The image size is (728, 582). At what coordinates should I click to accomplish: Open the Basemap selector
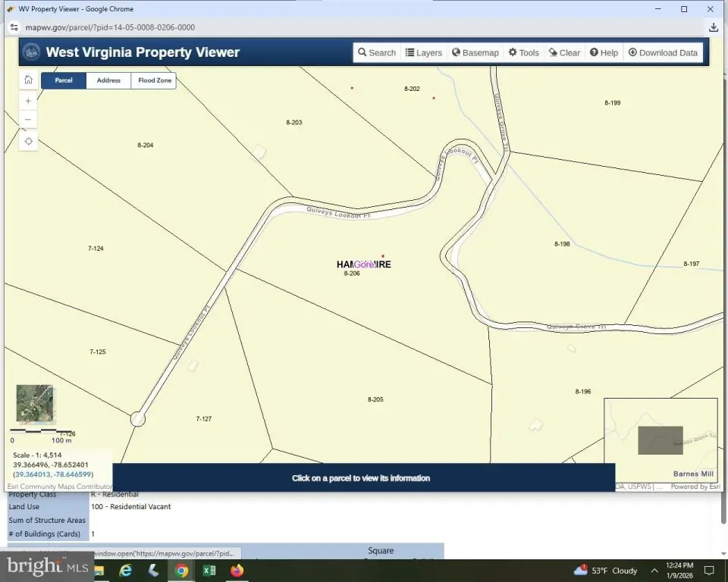(475, 53)
